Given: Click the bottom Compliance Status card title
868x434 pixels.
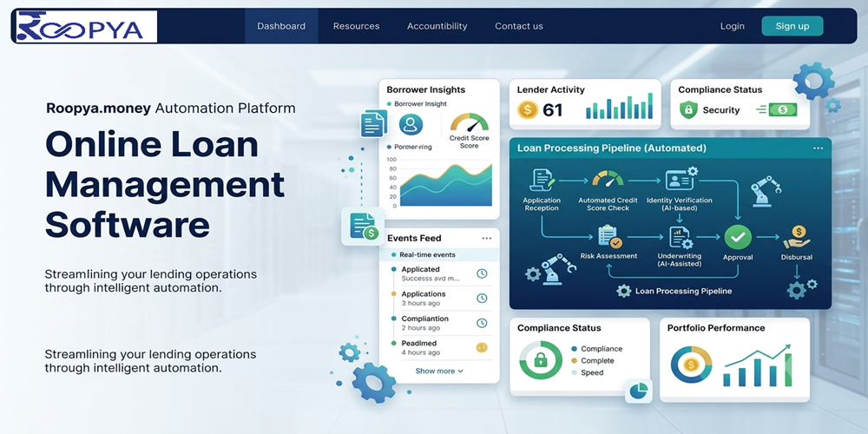Looking at the screenshot, I should click(559, 328).
